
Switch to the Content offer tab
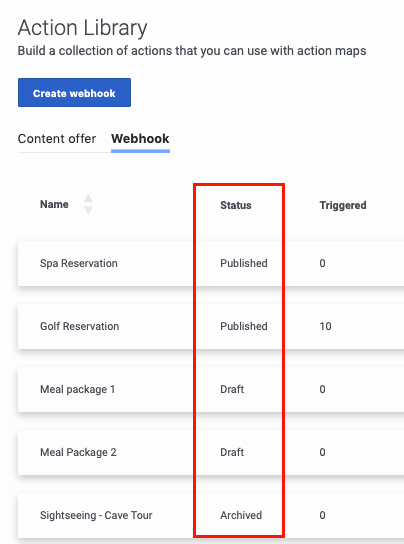pyautogui.click(x=57, y=139)
